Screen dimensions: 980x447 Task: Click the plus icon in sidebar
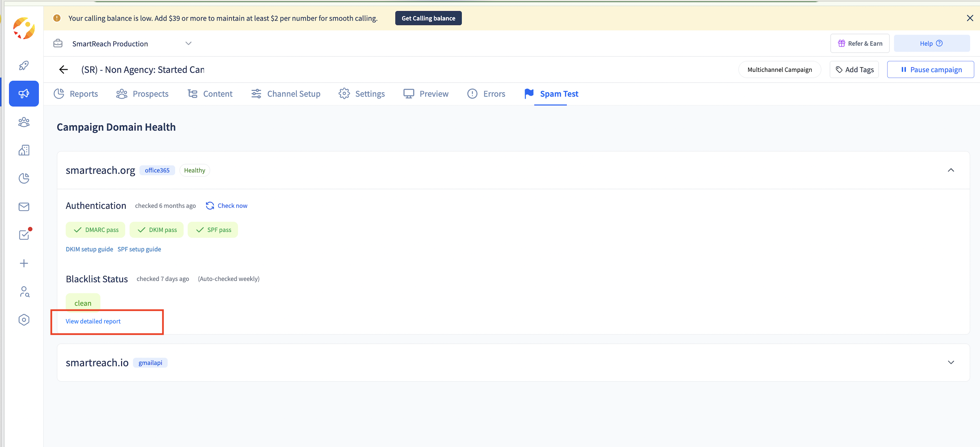click(x=24, y=263)
